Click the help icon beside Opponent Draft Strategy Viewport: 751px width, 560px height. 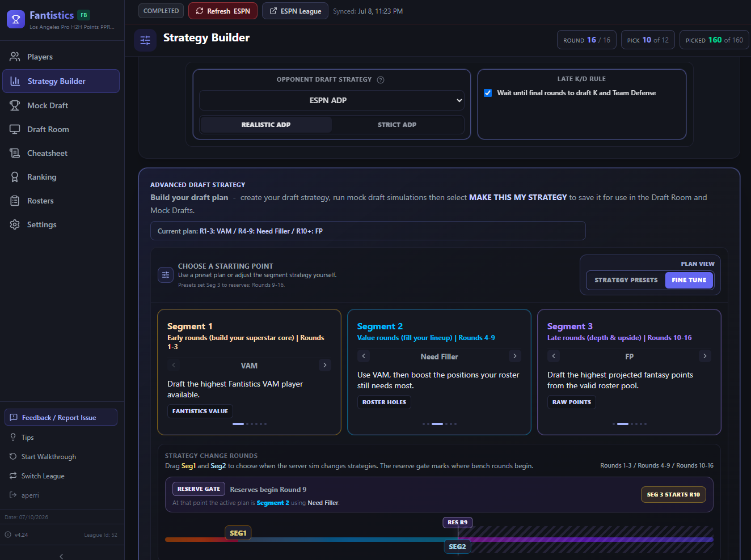pos(381,80)
